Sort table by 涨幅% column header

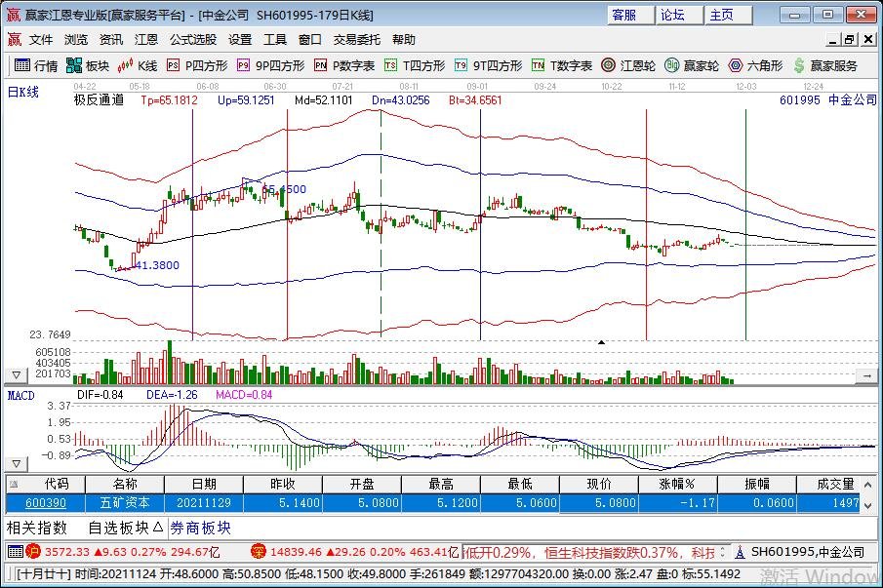pos(677,484)
